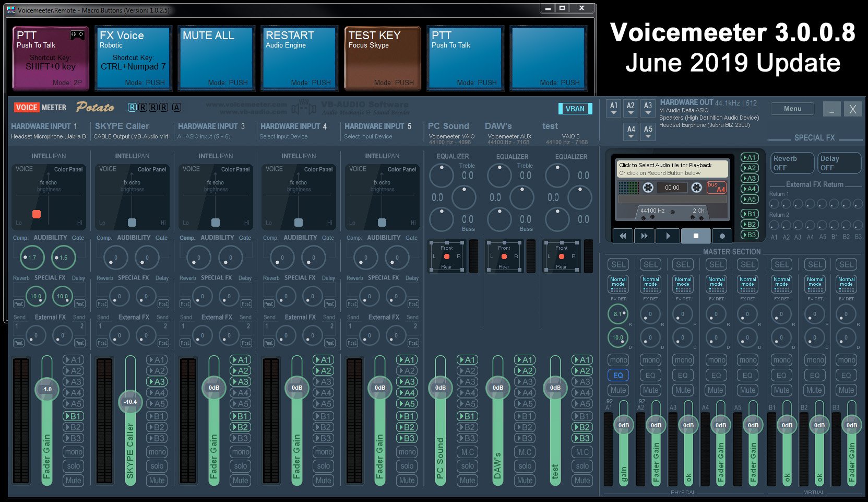Click the first Macro R indicator near the logo

coord(134,107)
